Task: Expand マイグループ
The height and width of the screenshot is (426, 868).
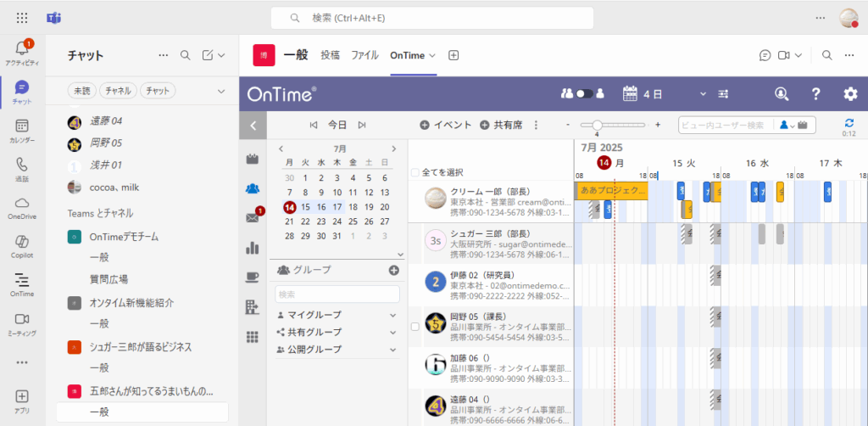Action: click(337, 315)
